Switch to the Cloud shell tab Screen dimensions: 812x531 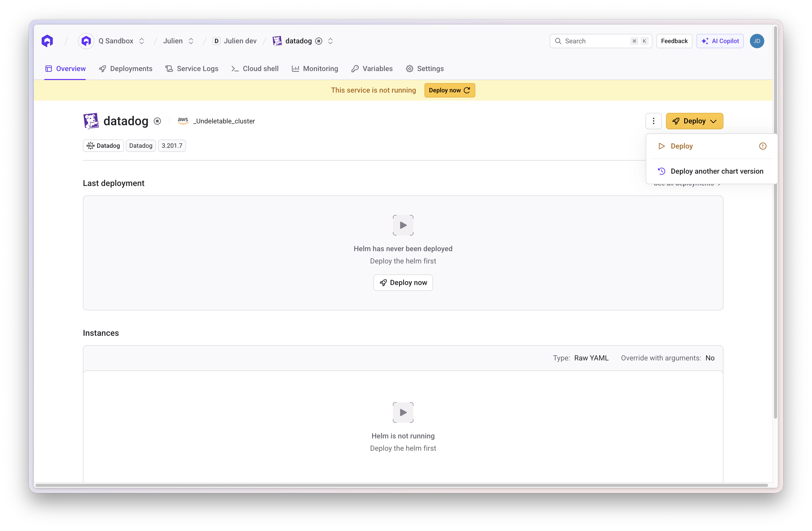pyautogui.click(x=255, y=68)
